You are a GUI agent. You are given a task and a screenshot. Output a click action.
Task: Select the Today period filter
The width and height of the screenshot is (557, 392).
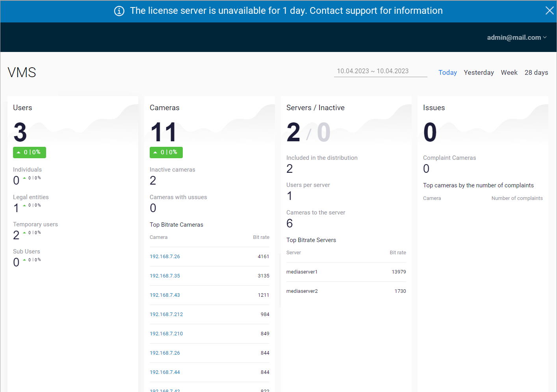click(447, 72)
